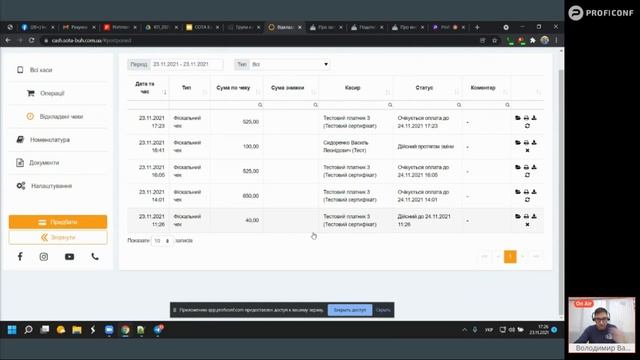The image size is (640, 360).
Task: Open the YouTube link in sidebar
Action: [x=69, y=256]
